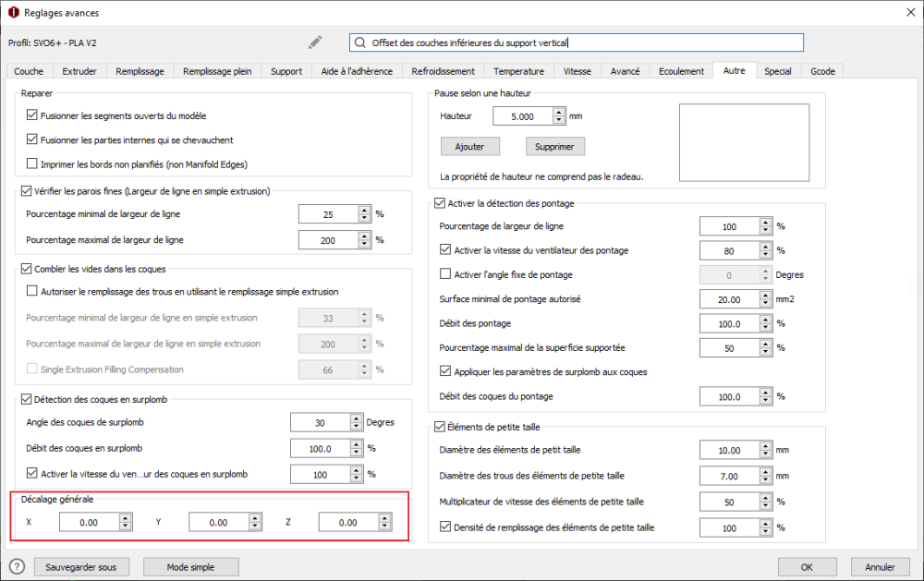The height and width of the screenshot is (581, 924).
Task: Decrease Z offset with down arrow
Action: click(384, 526)
